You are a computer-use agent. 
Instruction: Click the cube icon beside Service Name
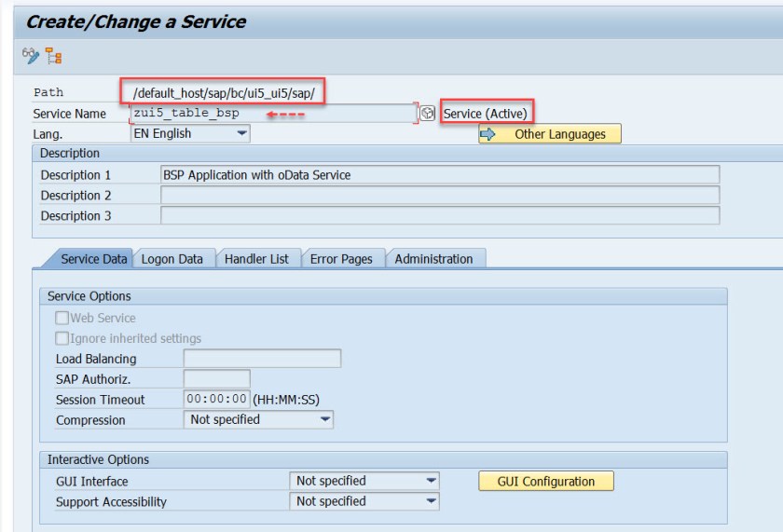tap(427, 114)
